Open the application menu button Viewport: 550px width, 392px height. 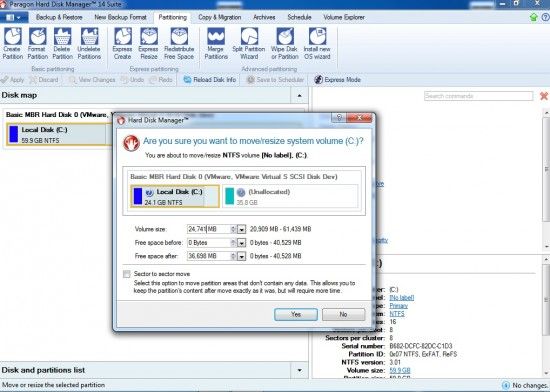pos(13,17)
